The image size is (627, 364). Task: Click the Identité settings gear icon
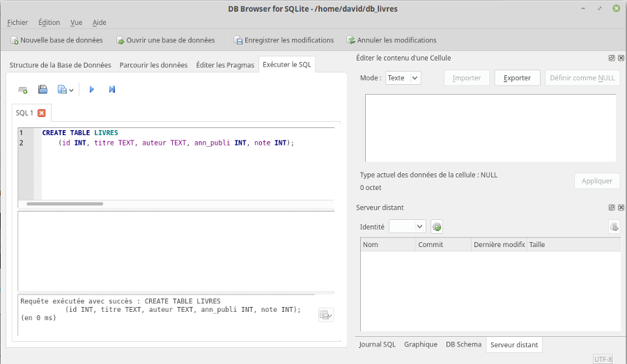[x=437, y=227]
